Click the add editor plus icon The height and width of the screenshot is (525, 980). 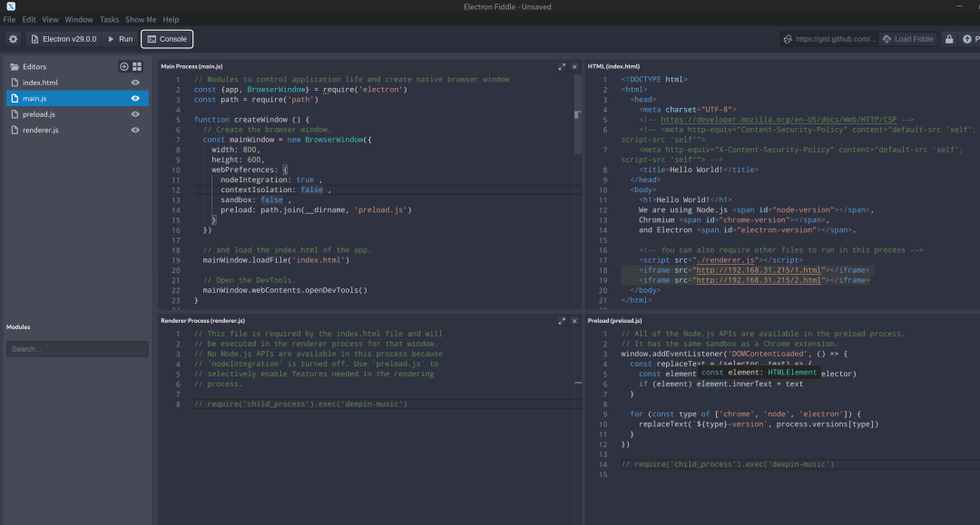pyautogui.click(x=124, y=66)
